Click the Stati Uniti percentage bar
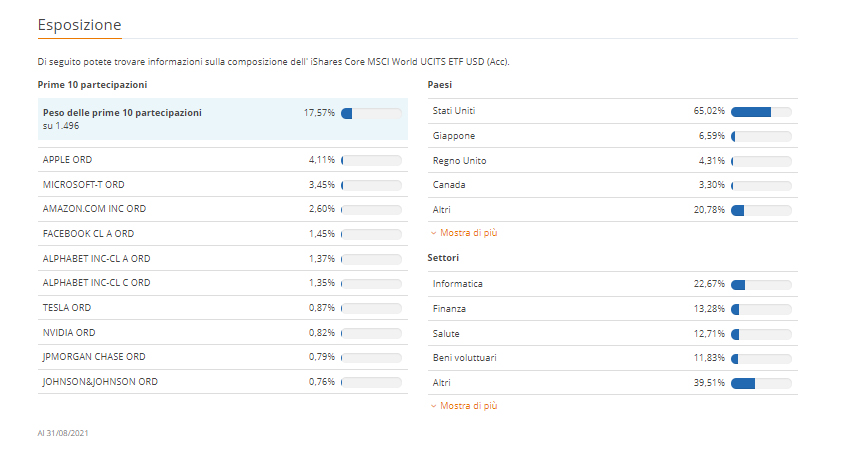The width and height of the screenshot is (845, 452). (x=761, y=111)
